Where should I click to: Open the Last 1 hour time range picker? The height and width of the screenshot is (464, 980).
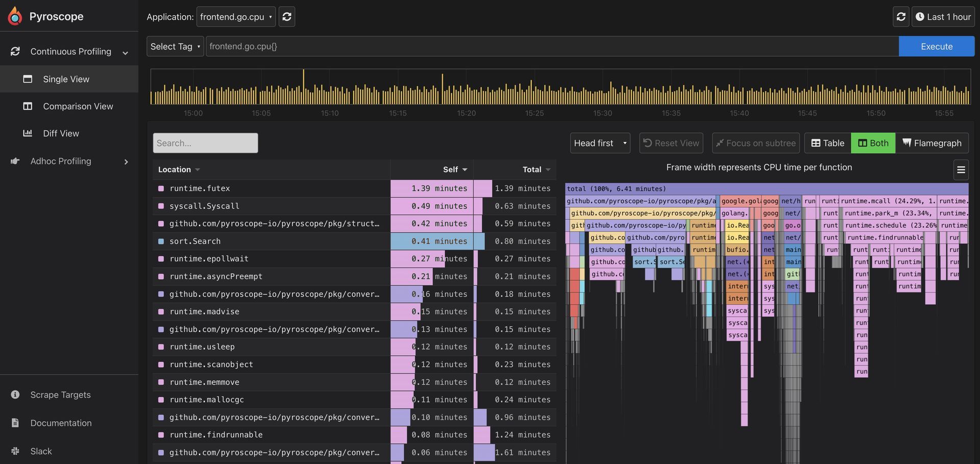click(x=943, y=17)
